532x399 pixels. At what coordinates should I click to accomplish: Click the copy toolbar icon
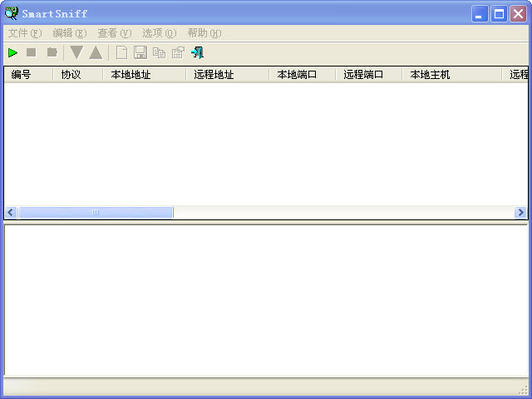pyautogui.click(x=159, y=52)
